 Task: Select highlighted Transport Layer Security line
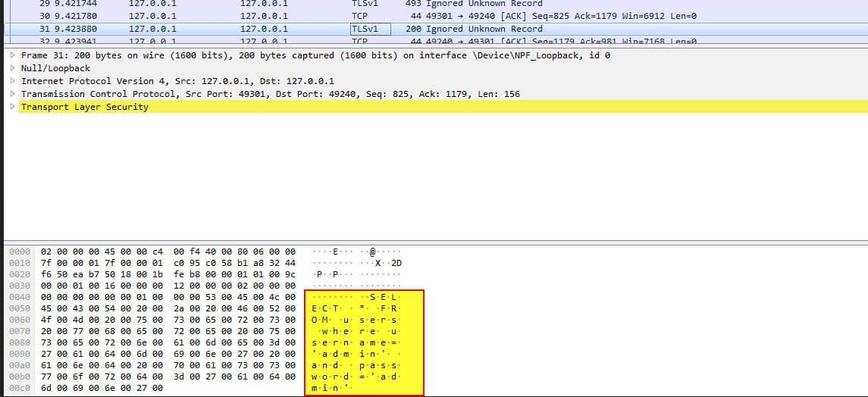443,107
